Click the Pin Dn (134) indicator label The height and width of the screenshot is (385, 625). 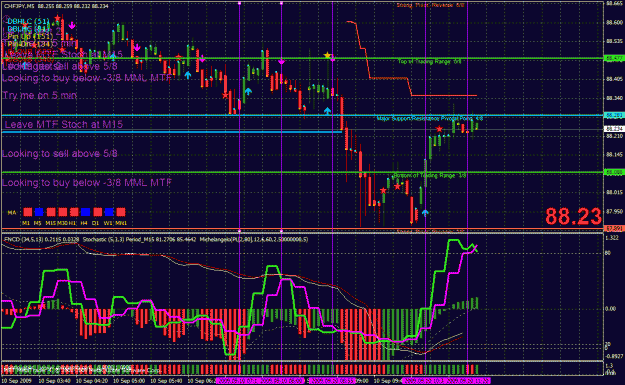30,44
